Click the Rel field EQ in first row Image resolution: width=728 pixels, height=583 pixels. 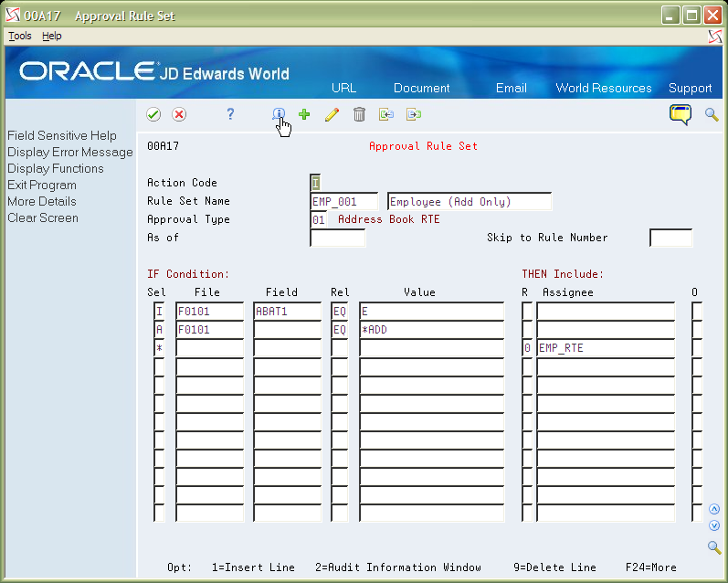340,312
